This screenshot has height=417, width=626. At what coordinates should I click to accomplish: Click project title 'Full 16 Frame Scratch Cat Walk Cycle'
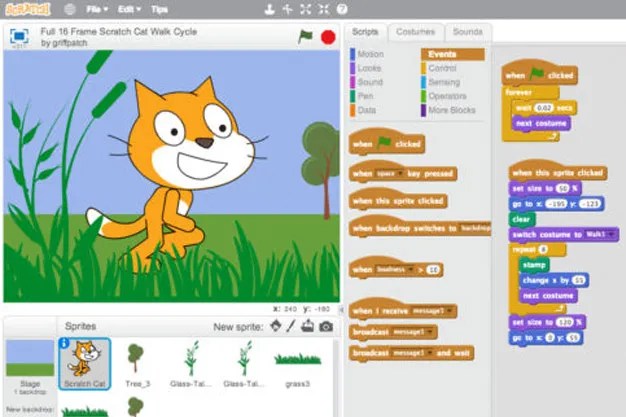click(119, 32)
